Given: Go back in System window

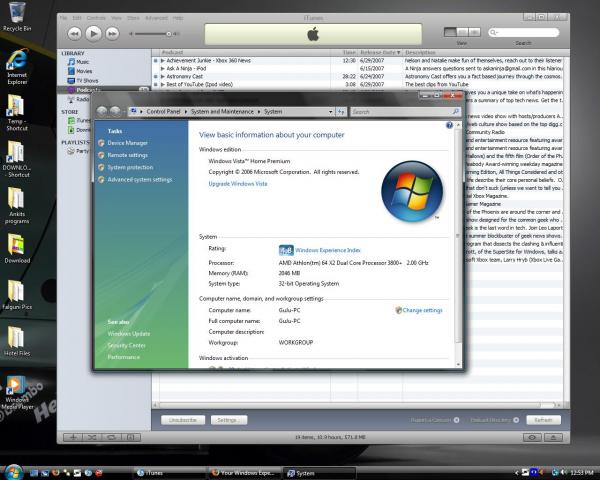Looking at the screenshot, I should pos(101,111).
